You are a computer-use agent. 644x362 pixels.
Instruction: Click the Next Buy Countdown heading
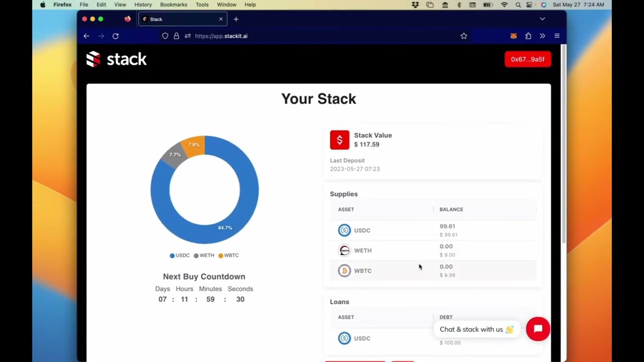coord(204,277)
